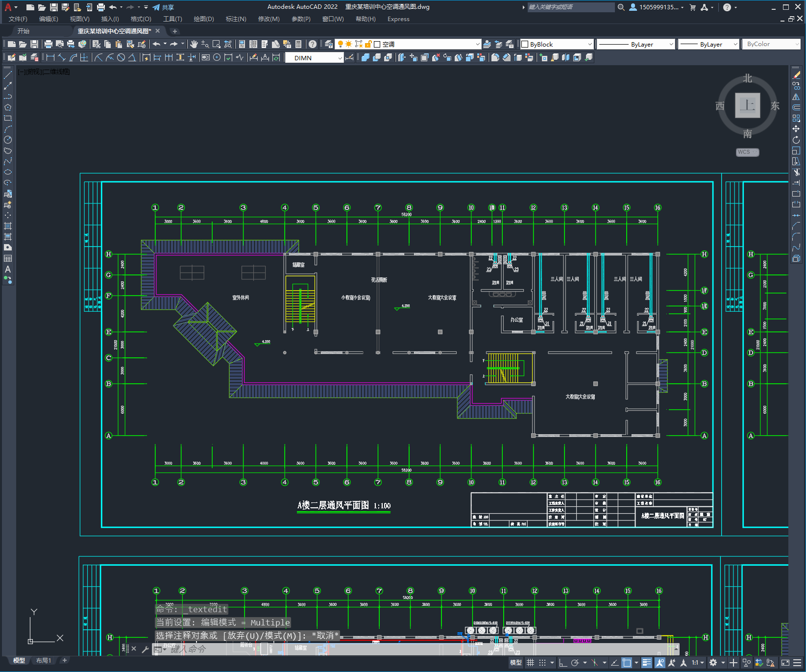
Task: Toggle lineweight display in status bar
Action: [x=647, y=663]
